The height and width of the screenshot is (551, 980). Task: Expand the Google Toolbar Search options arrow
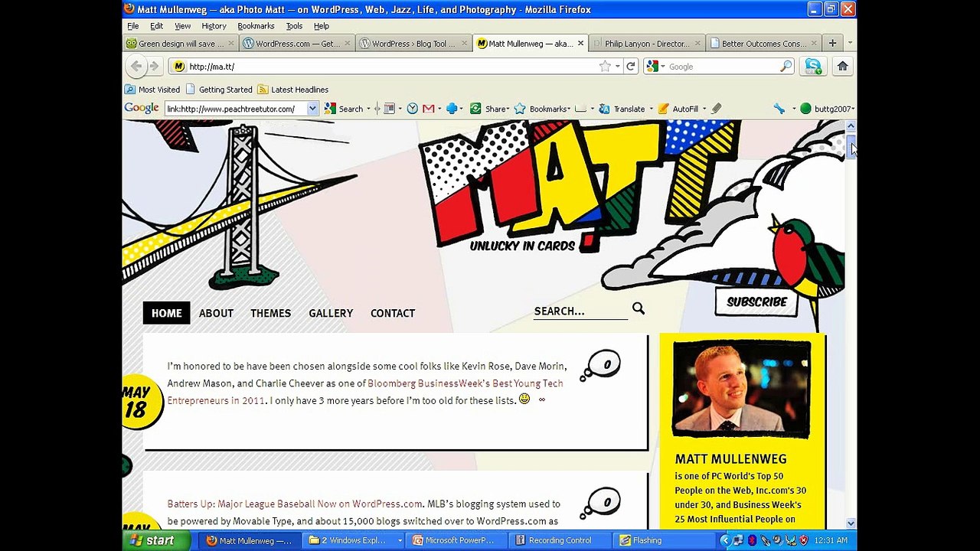pos(368,109)
